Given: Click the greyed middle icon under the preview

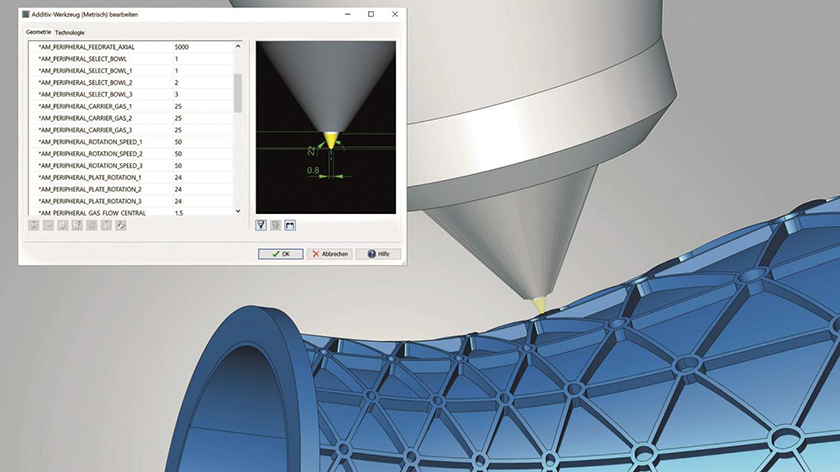Looking at the screenshot, I should coord(276,225).
